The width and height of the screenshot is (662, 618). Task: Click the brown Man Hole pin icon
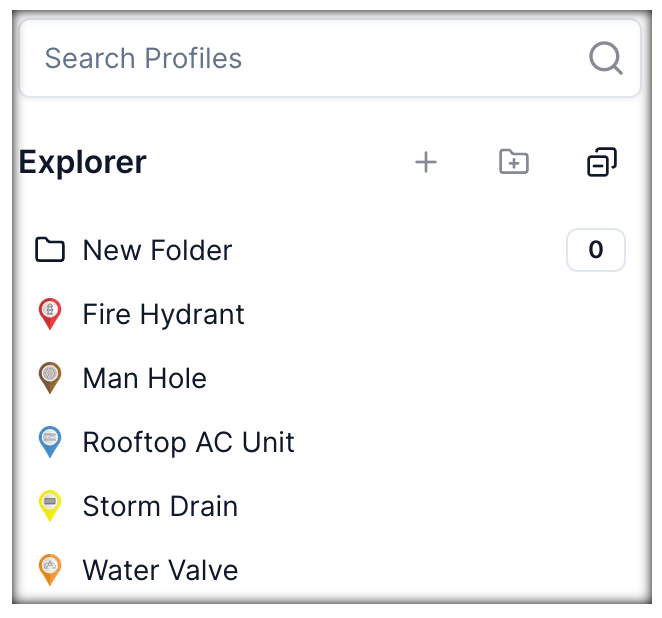50,378
